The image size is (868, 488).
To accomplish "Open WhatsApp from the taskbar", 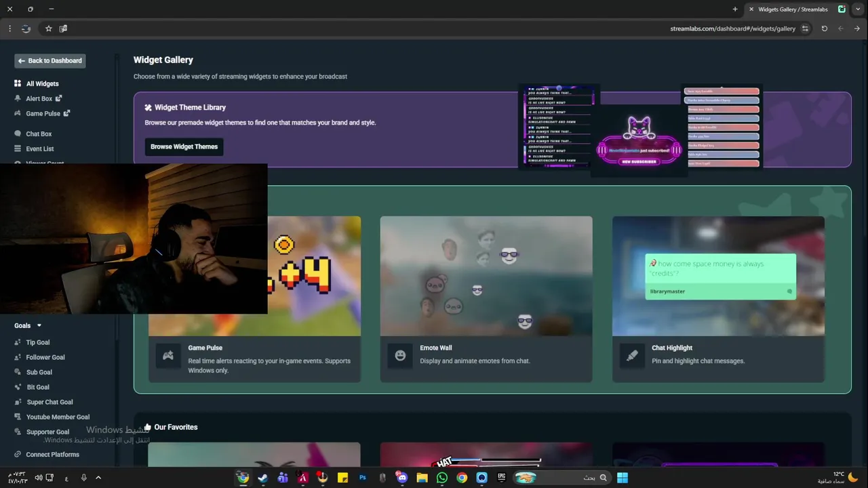I will tap(442, 478).
